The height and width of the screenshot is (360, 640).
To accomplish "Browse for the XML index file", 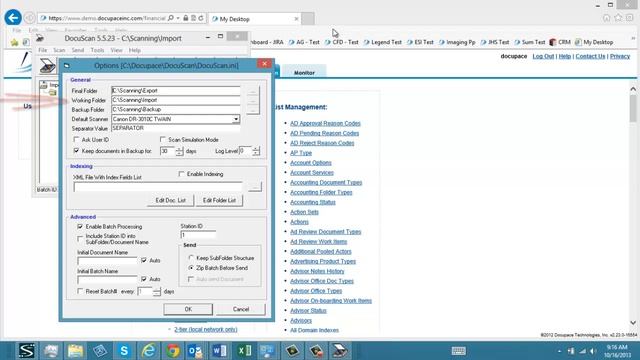I will tap(255, 187).
